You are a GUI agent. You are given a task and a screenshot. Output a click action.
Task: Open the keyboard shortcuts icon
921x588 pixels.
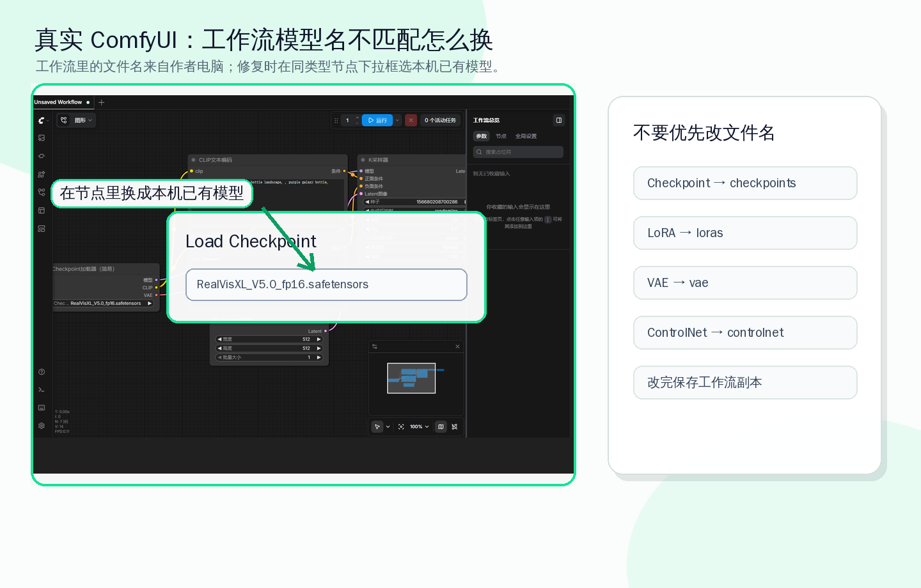pos(42,408)
